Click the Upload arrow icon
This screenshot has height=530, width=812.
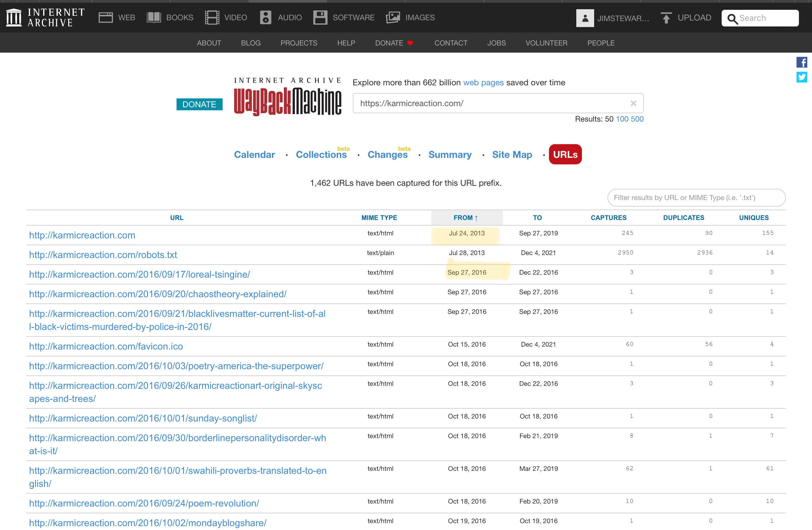pyautogui.click(x=666, y=18)
